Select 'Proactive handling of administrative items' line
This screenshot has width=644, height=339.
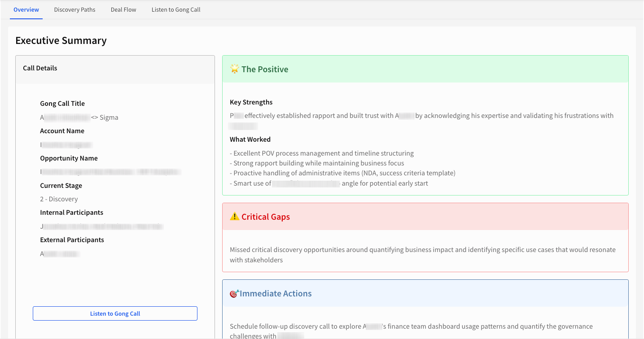(342, 173)
